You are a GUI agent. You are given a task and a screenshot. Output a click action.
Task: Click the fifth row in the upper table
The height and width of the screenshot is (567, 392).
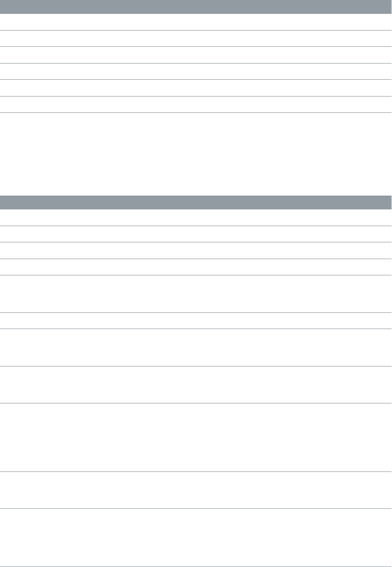coord(196,88)
